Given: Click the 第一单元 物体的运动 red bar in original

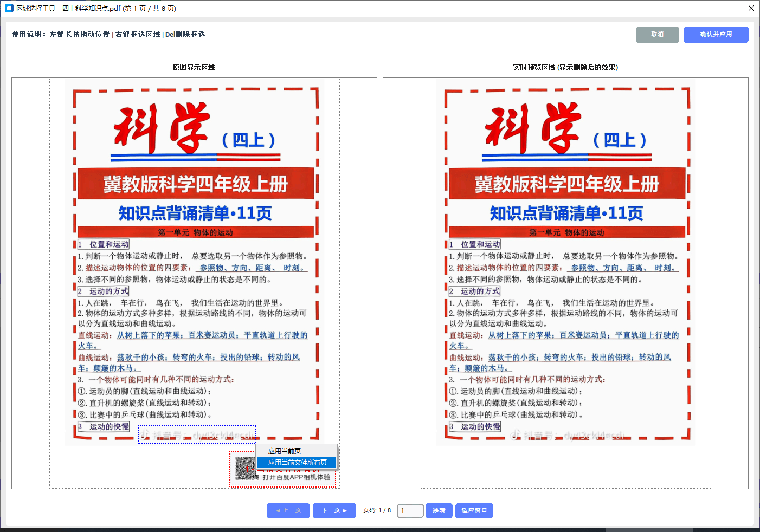Looking at the screenshot, I should tap(195, 232).
